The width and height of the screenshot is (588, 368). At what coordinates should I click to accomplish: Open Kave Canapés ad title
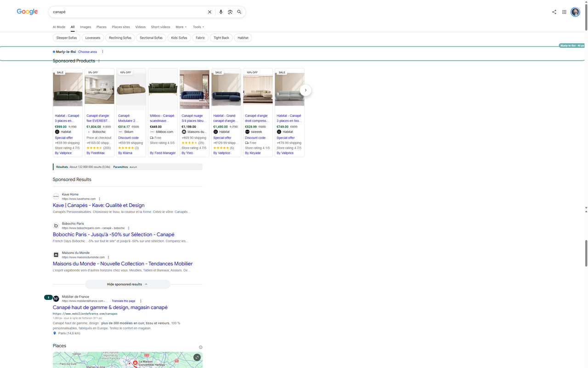(99, 205)
